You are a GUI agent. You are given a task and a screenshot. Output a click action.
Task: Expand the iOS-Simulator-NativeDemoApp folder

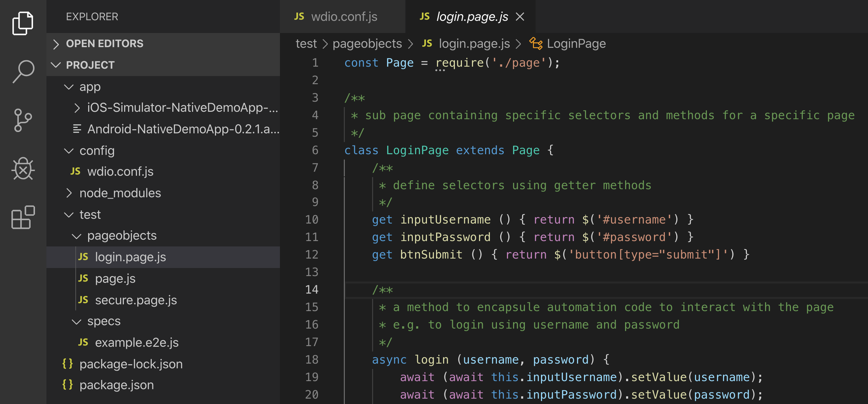(x=77, y=108)
